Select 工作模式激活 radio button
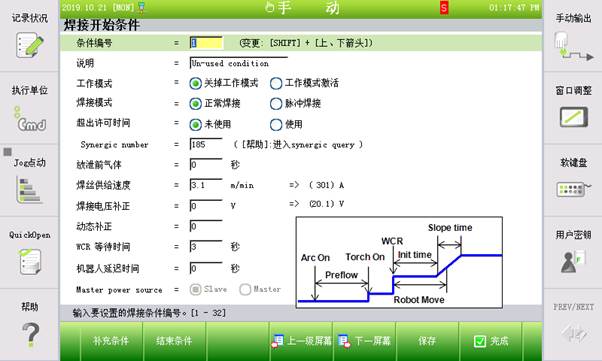 tap(276, 83)
